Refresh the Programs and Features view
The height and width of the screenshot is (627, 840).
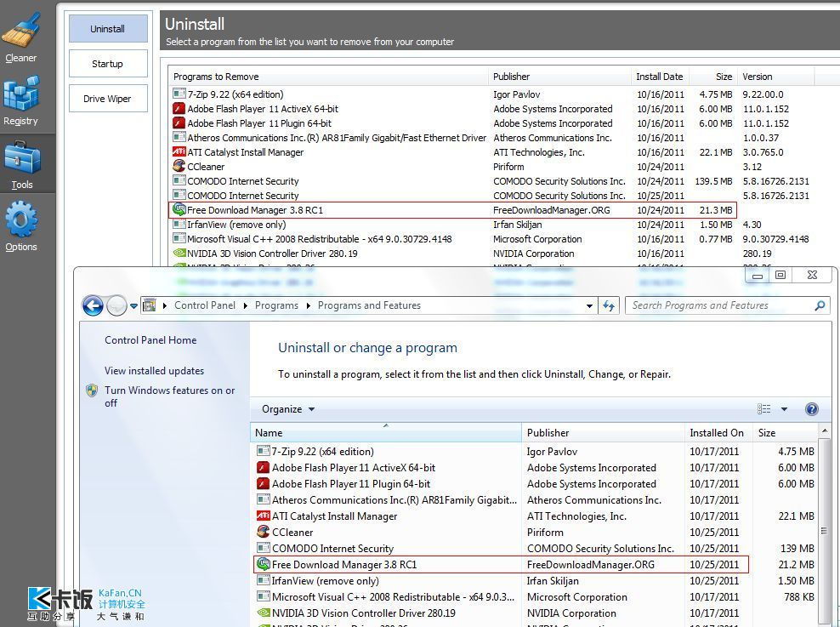[609, 305]
